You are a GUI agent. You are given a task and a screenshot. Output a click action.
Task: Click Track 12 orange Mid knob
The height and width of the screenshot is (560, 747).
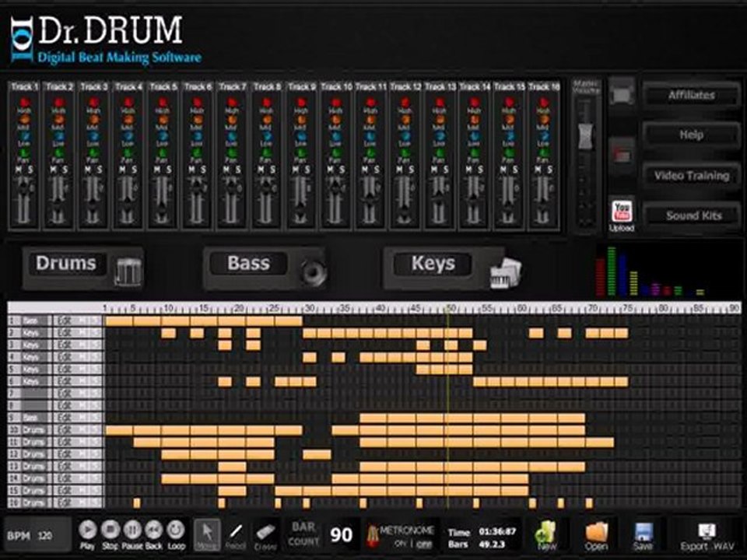pos(405,120)
